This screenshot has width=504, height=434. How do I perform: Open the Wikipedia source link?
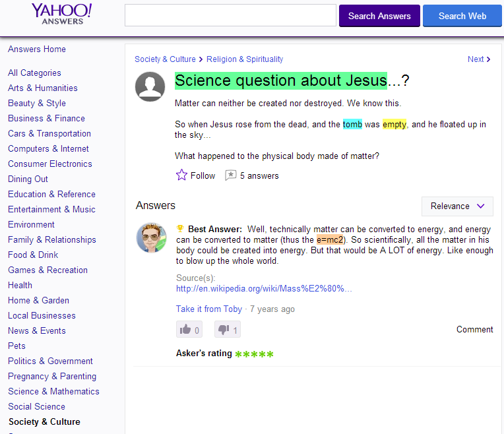click(x=264, y=289)
